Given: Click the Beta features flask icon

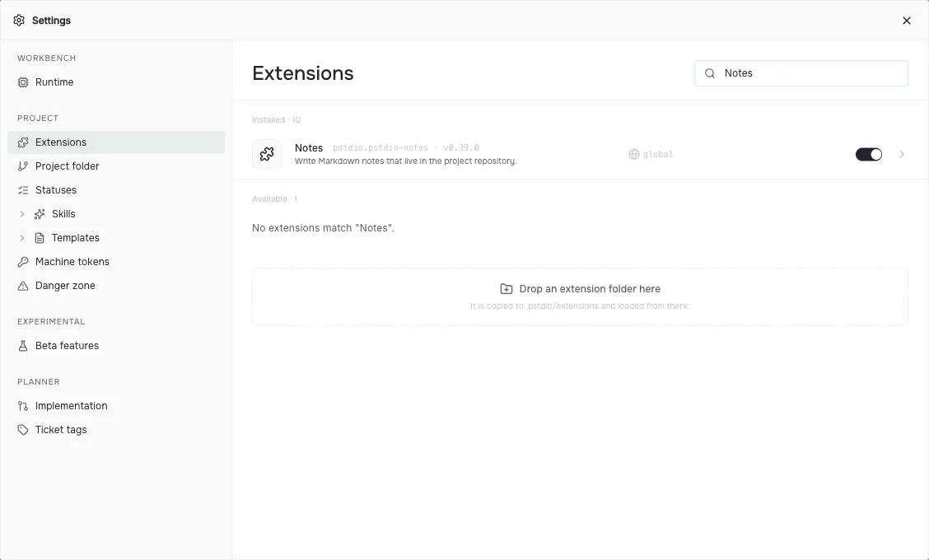Looking at the screenshot, I should pyautogui.click(x=23, y=346).
